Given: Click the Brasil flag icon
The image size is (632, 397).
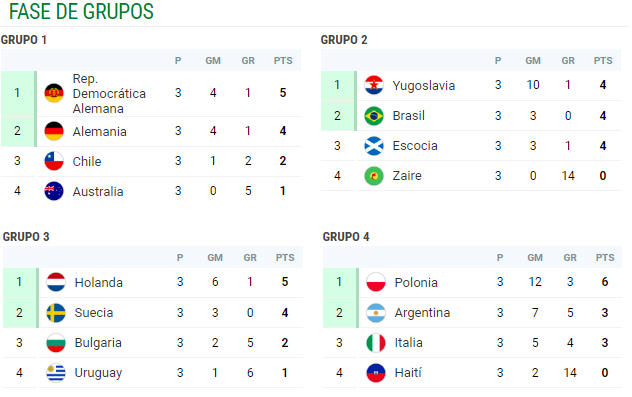Looking at the screenshot, I should coord(374,116).
